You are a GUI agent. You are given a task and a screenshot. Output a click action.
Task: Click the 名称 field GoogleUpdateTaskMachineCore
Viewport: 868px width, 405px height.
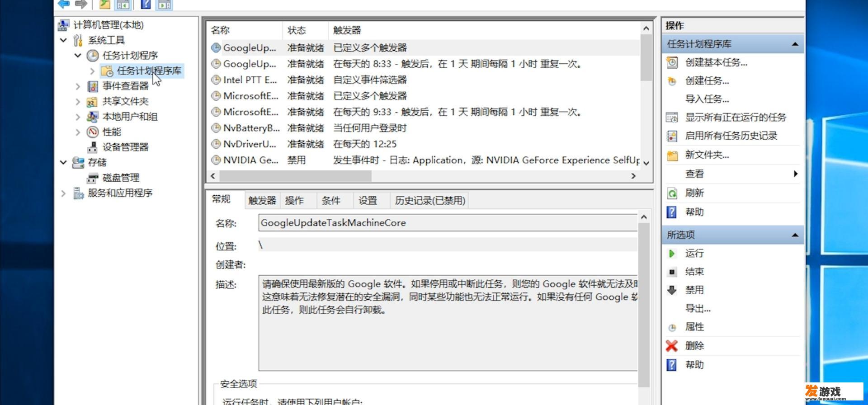coord(448,223)
